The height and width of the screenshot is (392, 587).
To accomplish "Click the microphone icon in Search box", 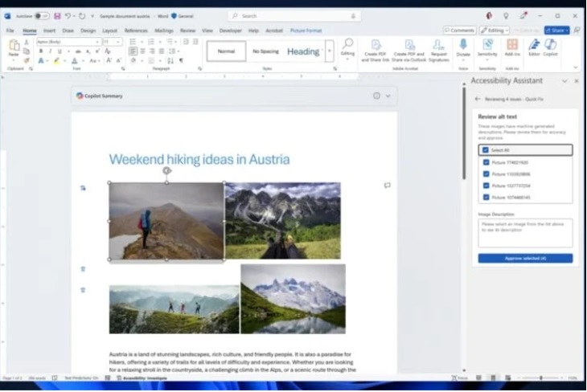I will [353, 16].
